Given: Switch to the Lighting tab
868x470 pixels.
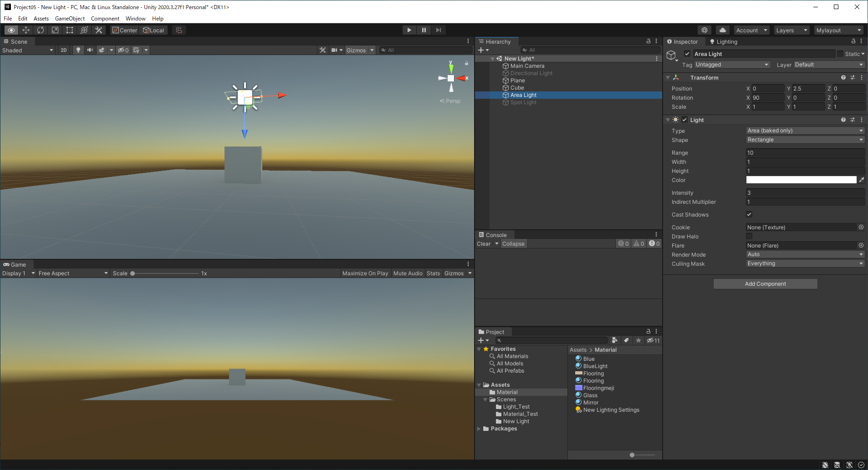Looking at the screenshot, I should tap(724, 41).
